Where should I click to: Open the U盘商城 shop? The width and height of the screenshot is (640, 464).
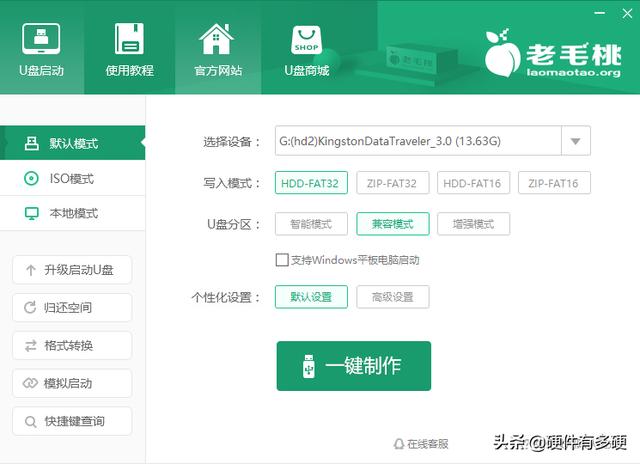tap(307, 49)
